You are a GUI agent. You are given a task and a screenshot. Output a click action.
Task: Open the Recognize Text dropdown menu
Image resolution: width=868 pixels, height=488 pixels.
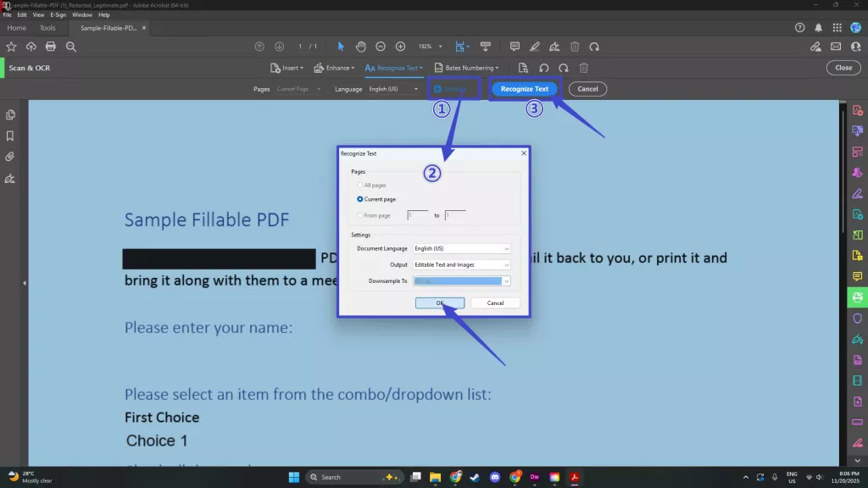(x=393, y=68)
